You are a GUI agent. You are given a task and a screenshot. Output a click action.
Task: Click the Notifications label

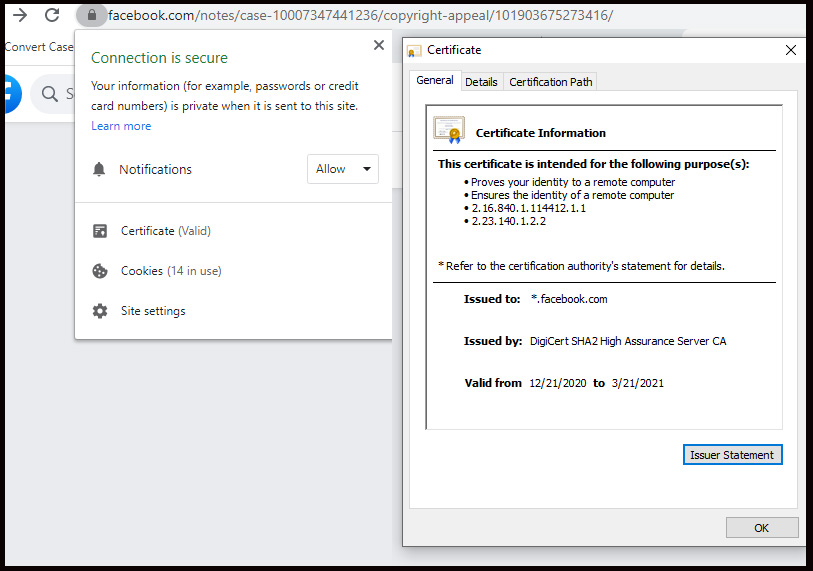(x=156, y=170)
